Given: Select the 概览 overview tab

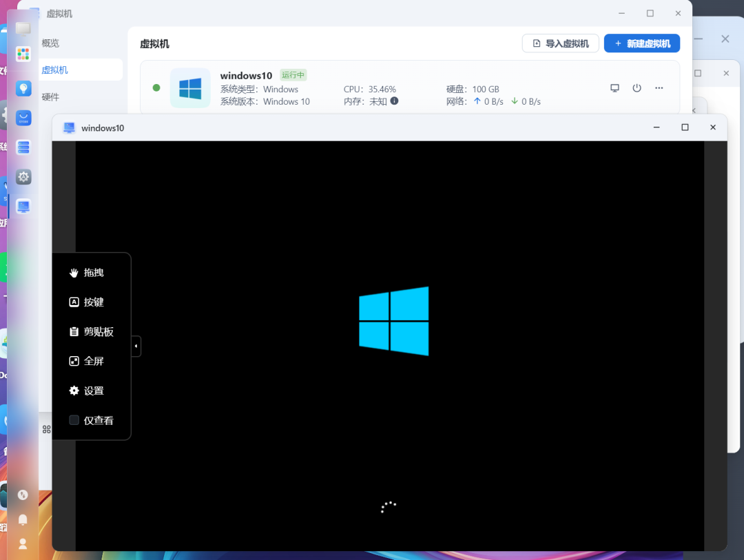Looking at the screenshot, I should click(50, 43).
